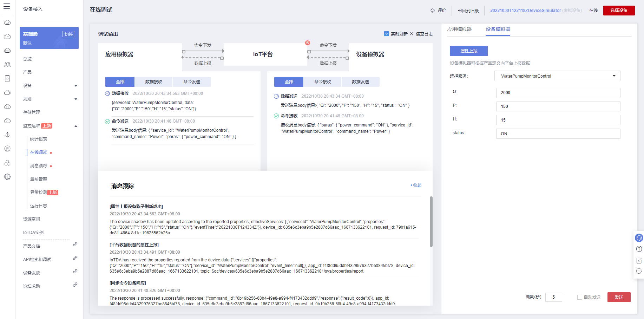Click the green check icon beside 命令发送 entry
644x319 pixels.
click(107, 122)
